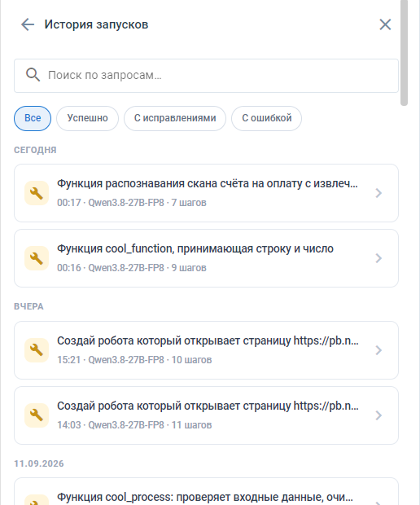Filter runs by С ошибкой
This screenshot has height=505, width=420.
point(266,118)
